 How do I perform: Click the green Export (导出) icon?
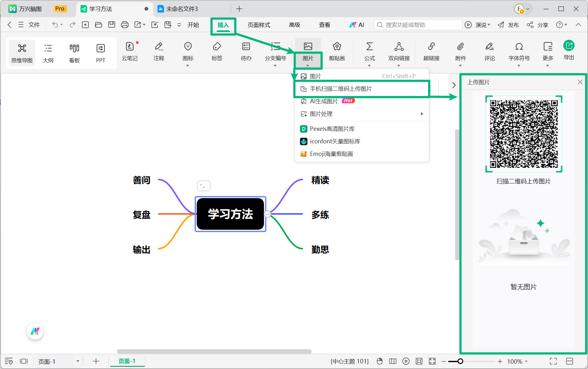click(569, 46)
